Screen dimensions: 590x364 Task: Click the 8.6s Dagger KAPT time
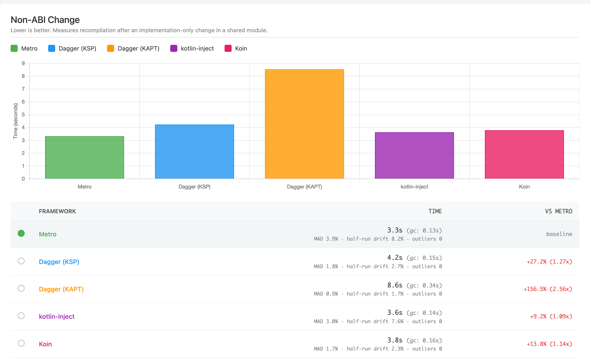(395, 285)
